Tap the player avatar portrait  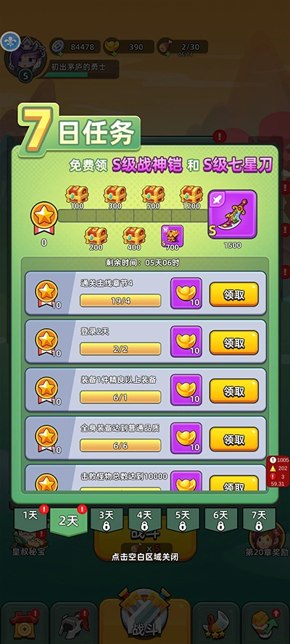coord(25,58)
